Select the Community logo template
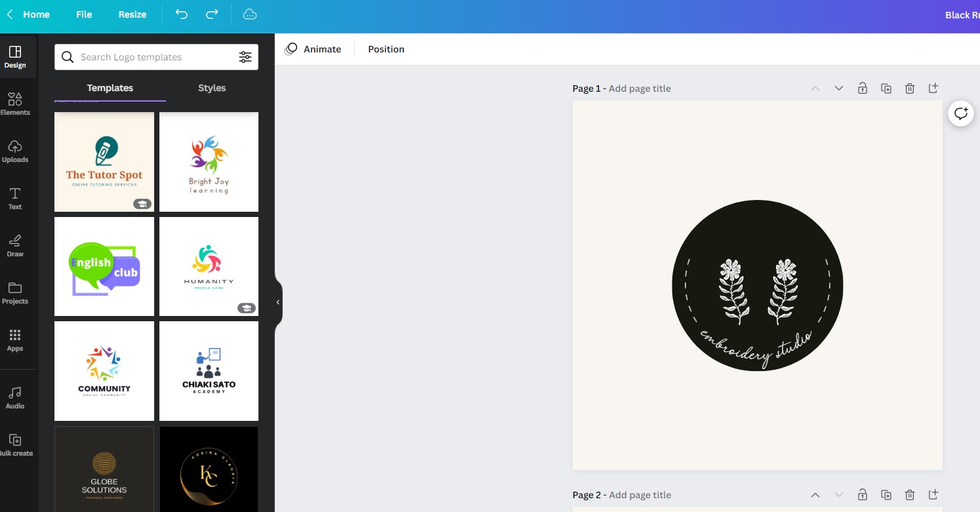 [104, 371]
